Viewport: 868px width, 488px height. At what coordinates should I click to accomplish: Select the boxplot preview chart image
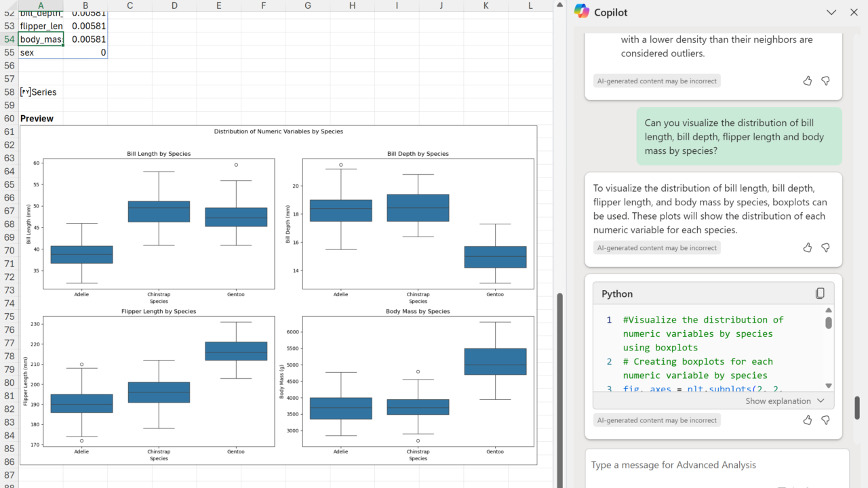click(278, 295)
